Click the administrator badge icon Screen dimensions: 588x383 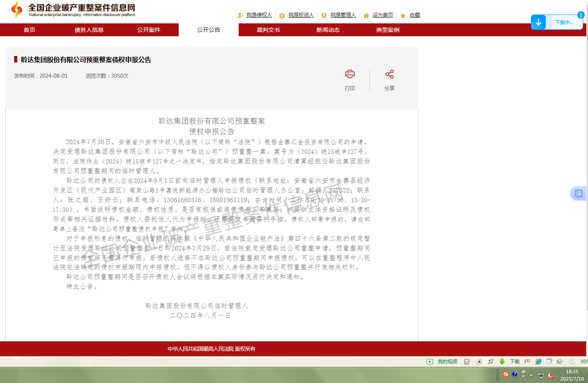click(324, 16)
